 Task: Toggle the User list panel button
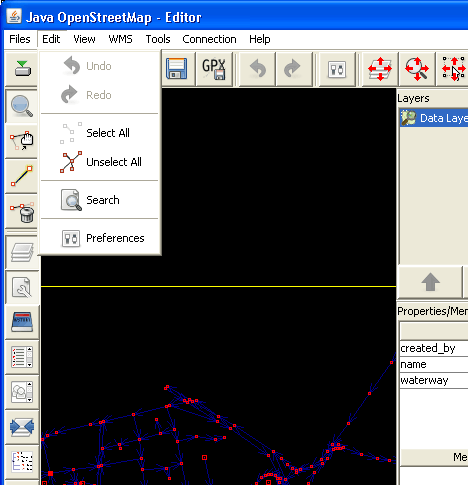22,392
